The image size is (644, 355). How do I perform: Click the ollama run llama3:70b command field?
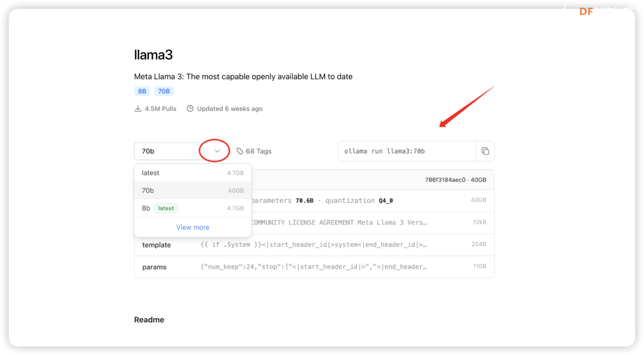point(407,151)
